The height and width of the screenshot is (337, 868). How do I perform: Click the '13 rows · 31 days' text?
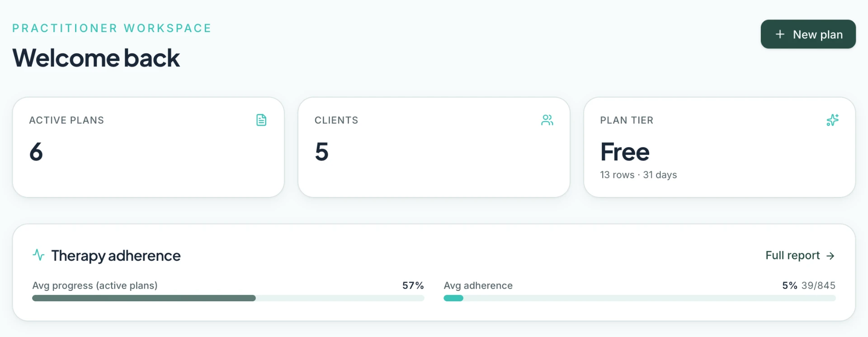(638, 175)
